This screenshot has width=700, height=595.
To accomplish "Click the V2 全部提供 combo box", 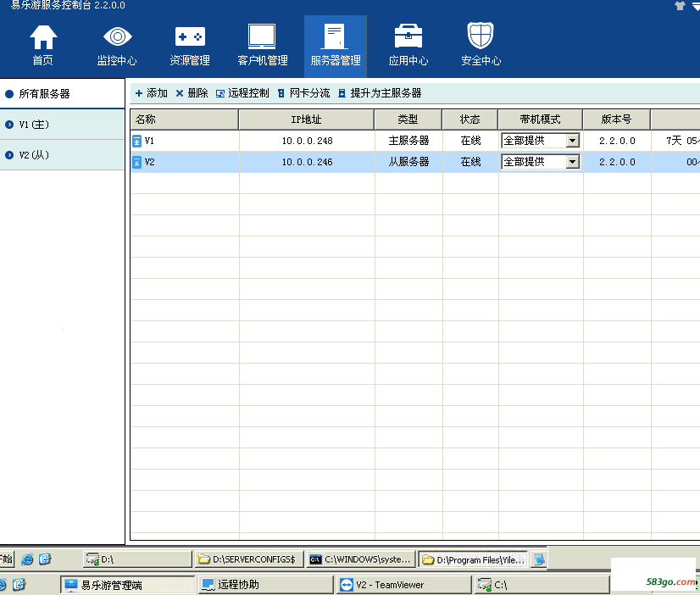I will click(x=540, y=162).
